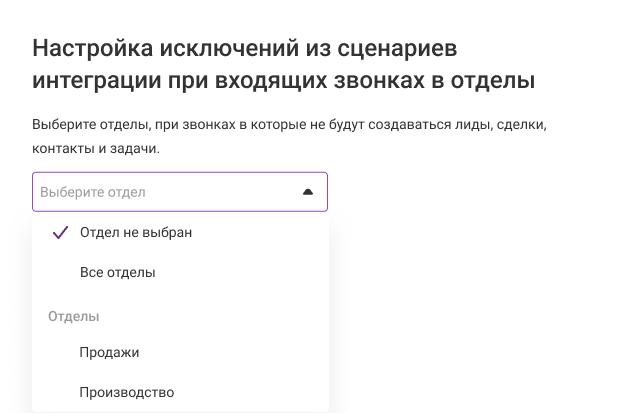Click the page heading Настройка исключений из сценариев
The width and height of the screenshot is (624, 413).
pos(244,49)
